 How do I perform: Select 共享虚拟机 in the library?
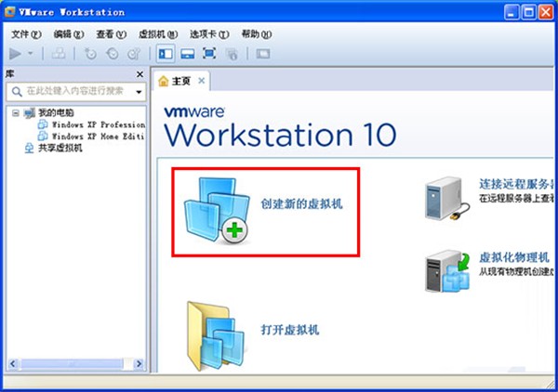[60, 148]
